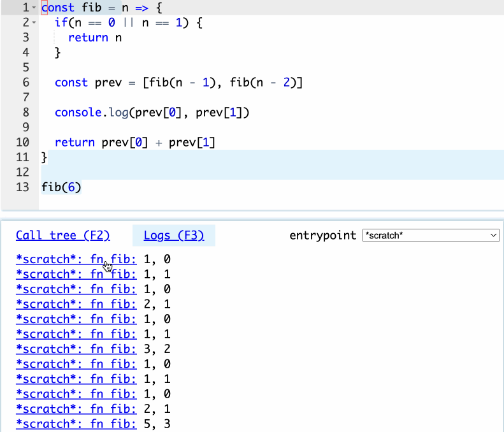Select the Logs (F3) tab
Viewport: 504px width, 432px height.
[173, 236]
